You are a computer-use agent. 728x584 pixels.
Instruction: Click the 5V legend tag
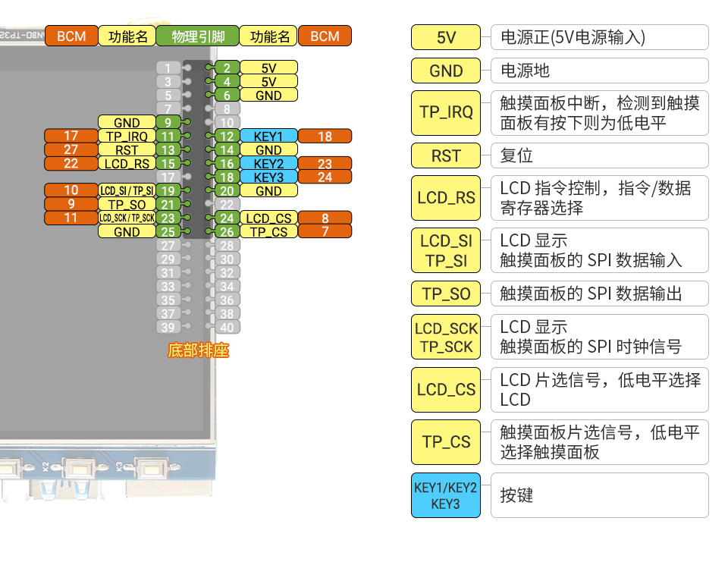(446, 37)
